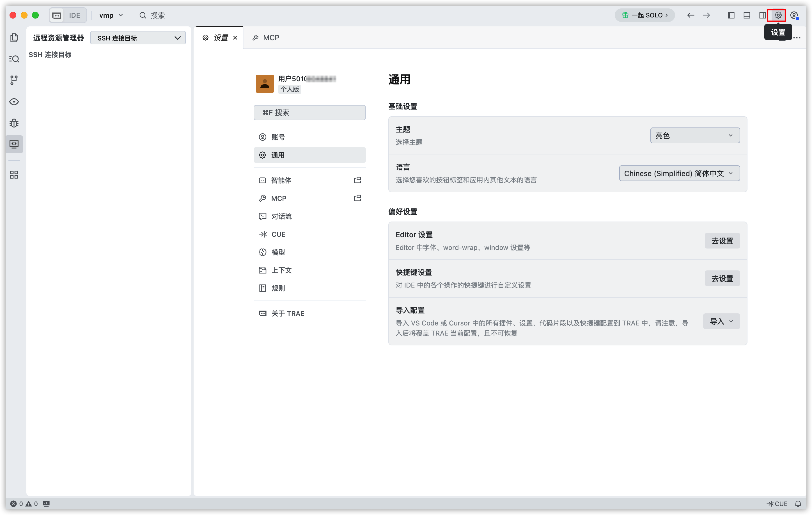
Task: Click 去设置 for Editor 设置
Action: coord(722,241)
